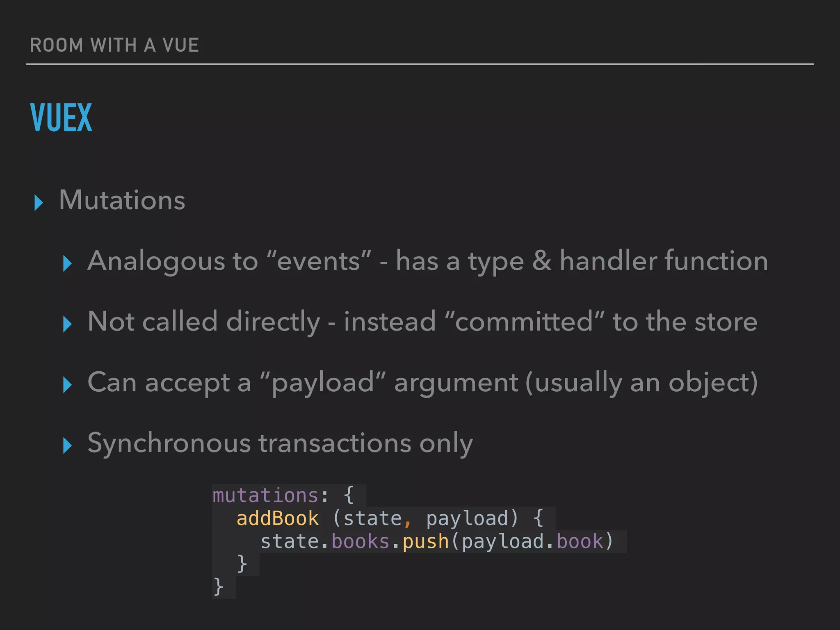Image resolution: width=840 pixels, height=630 pixels.
Task: Click the ROOM WITH A VUE header text
Action: (114, 45)
